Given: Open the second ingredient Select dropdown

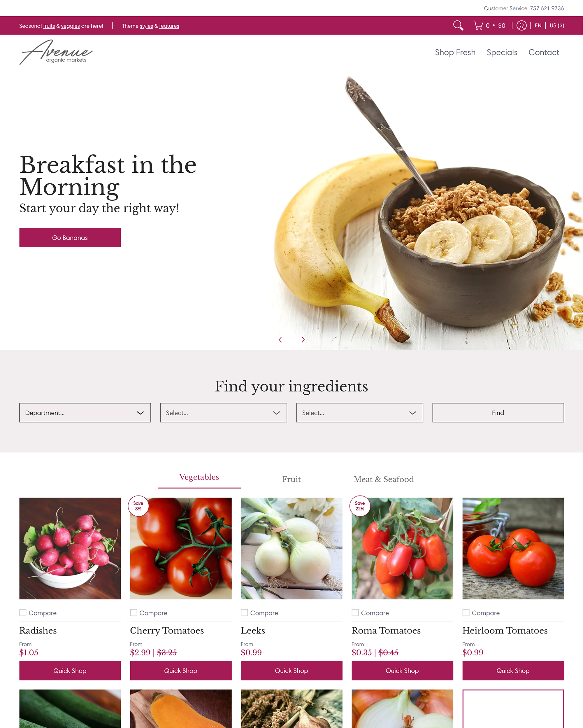Looking at the screenshot, I should point(359,412).
